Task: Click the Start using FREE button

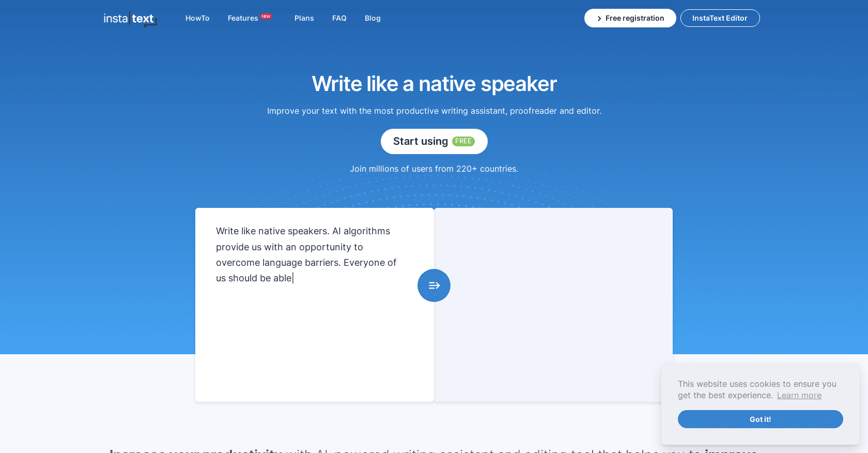Action: [434, 141]
